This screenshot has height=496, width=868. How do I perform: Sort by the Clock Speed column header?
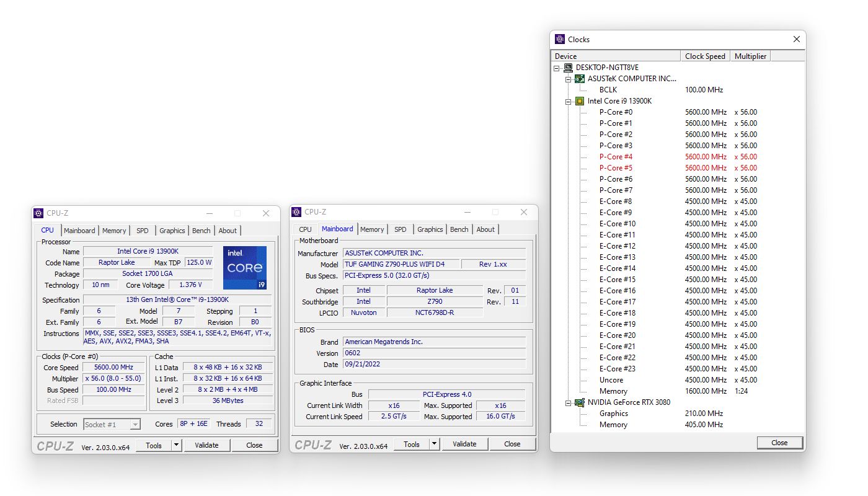(705, 56)
